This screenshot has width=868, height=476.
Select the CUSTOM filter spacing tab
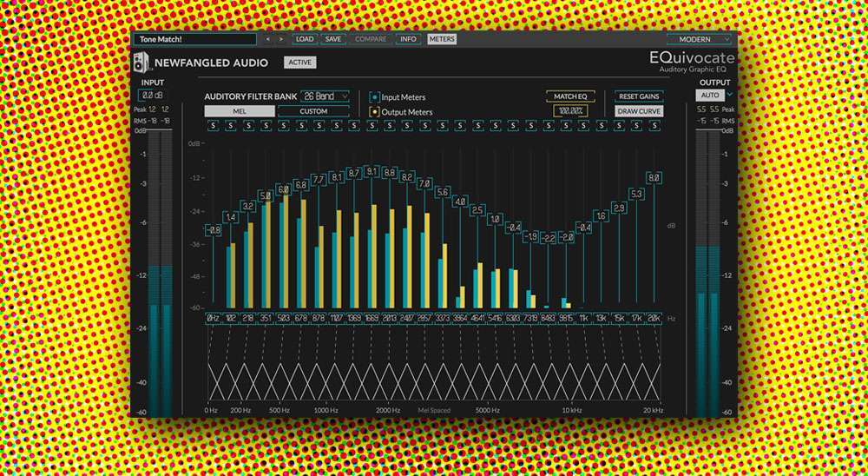click(x=313, y=111)
